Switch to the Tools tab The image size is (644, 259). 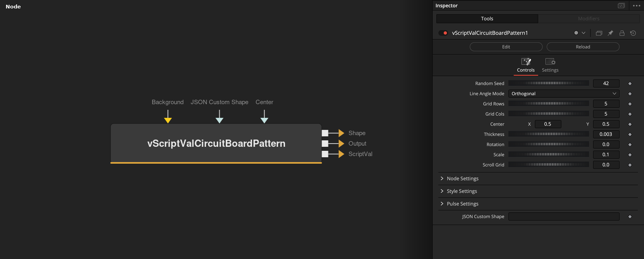point(487,18)
